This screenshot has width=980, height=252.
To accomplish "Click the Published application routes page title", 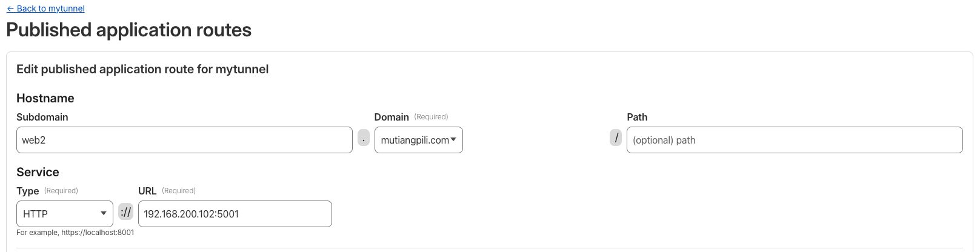I will coord(128,30).
